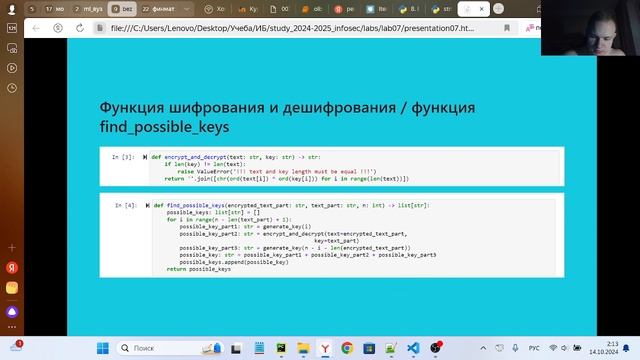
Task: Open Yandex Browser taskbar icon
Action: pos(325,348)
